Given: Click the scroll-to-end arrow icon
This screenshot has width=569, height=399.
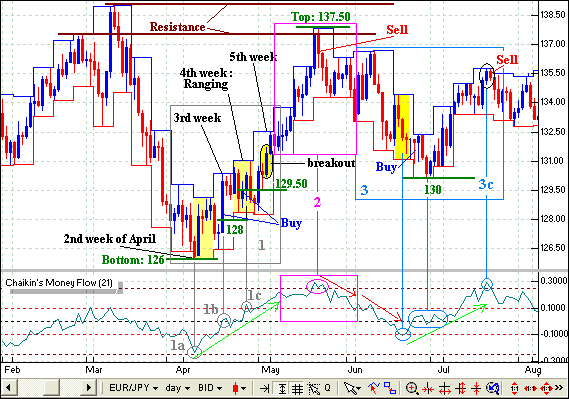Looking at the screenshot, I should [x=264, y=388].
